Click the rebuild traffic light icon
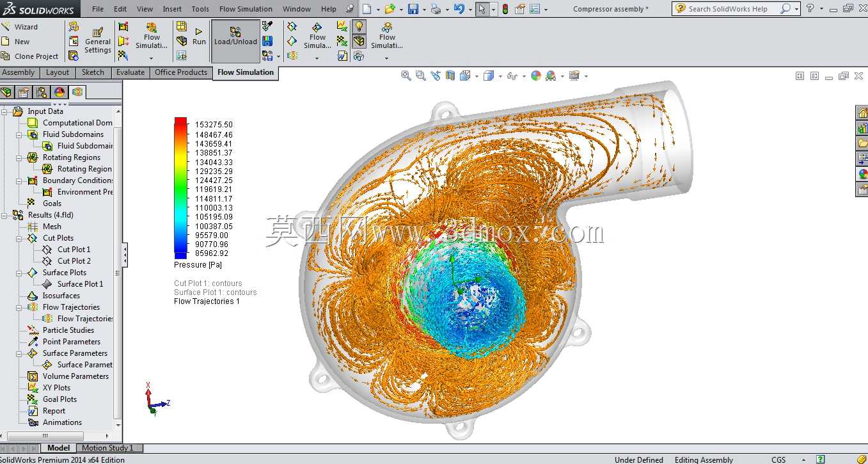The image size is (868, 464). [x=505, y=9]
